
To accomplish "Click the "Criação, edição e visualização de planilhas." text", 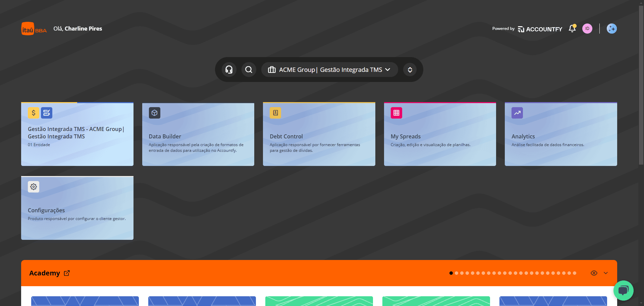I will coord(431,145).
